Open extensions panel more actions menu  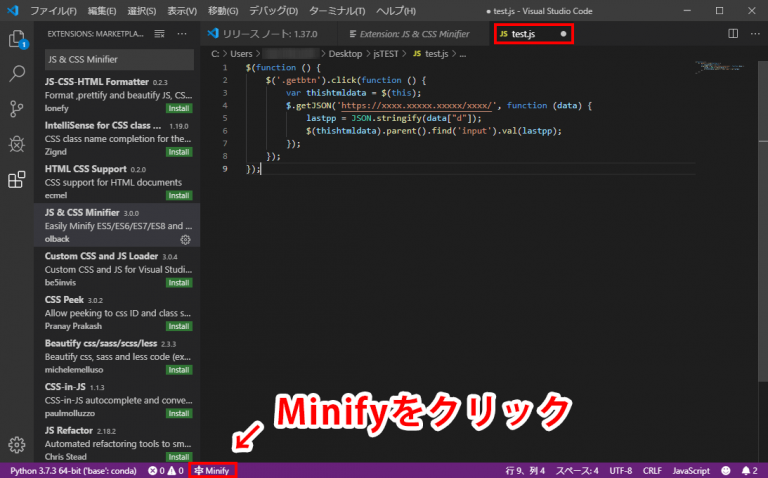pyautogui.click(x=182, y=33)
